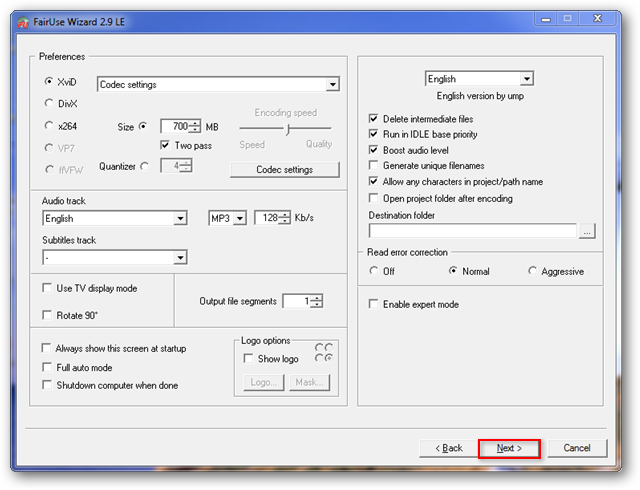Click the Output file segments field
Viewport: 640px width, 490px height.
(297, 301)
